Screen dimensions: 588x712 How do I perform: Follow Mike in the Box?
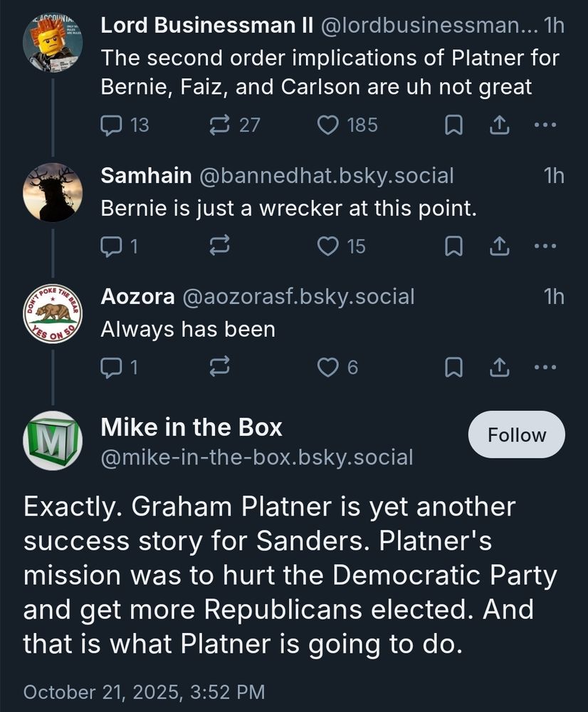click(x=516, y=434)
